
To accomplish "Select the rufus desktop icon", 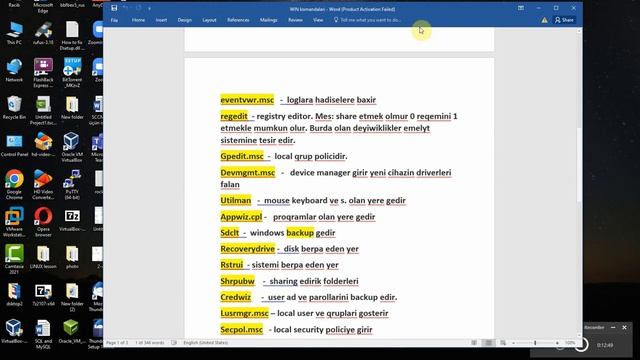I will click(x=43, y=33).
